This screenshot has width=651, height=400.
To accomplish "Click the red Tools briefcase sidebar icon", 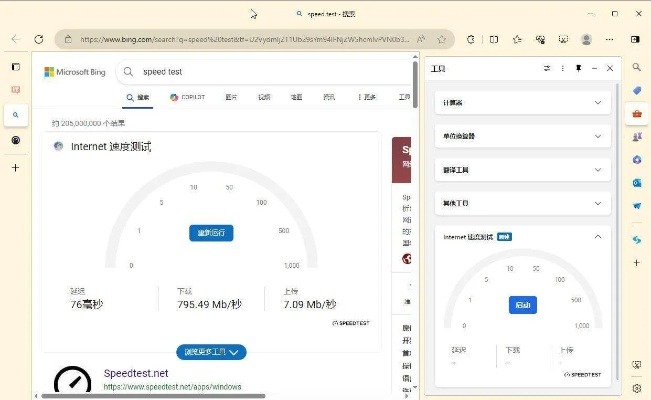I will [637, 113].
